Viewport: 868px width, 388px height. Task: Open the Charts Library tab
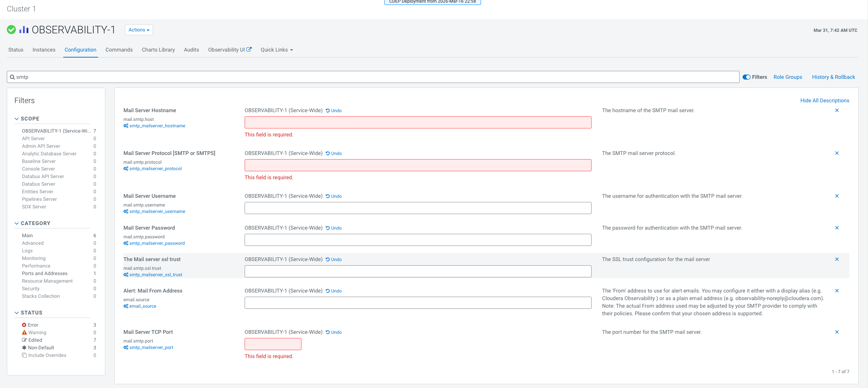158,50
